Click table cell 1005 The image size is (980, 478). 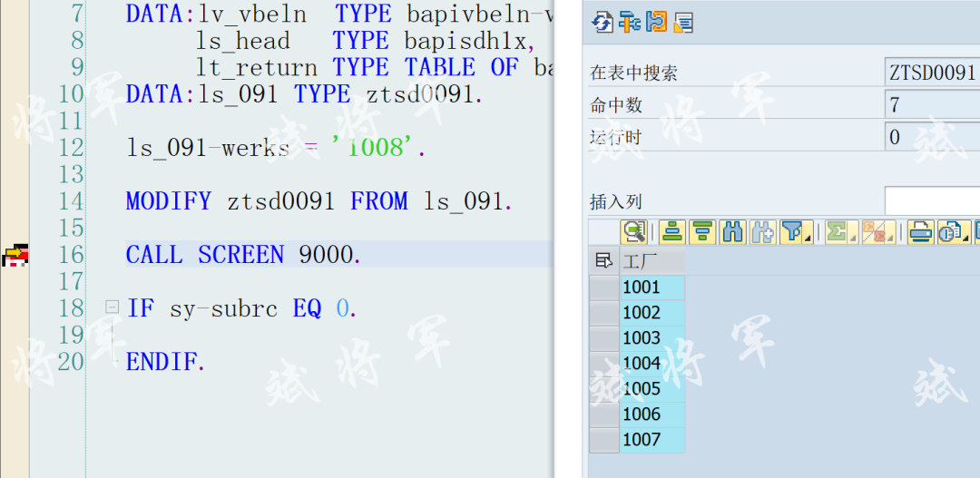[652, 388]
